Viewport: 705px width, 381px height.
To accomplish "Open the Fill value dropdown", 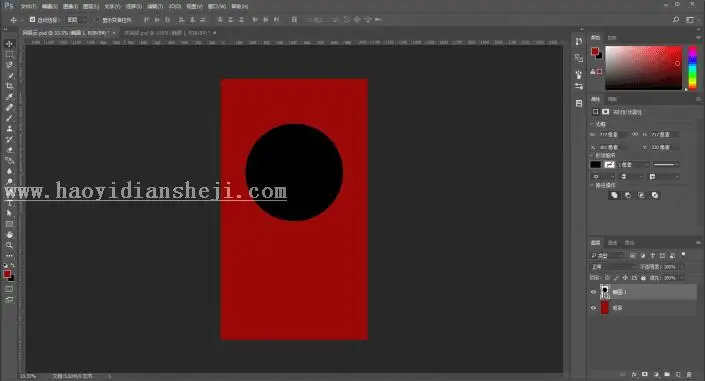I will [x=681, y=278].
